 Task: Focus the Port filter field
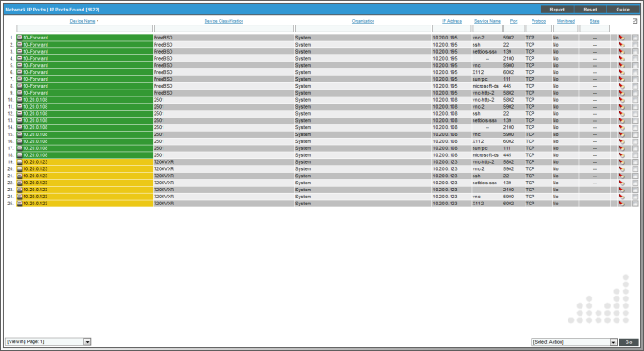pos(514,29)
